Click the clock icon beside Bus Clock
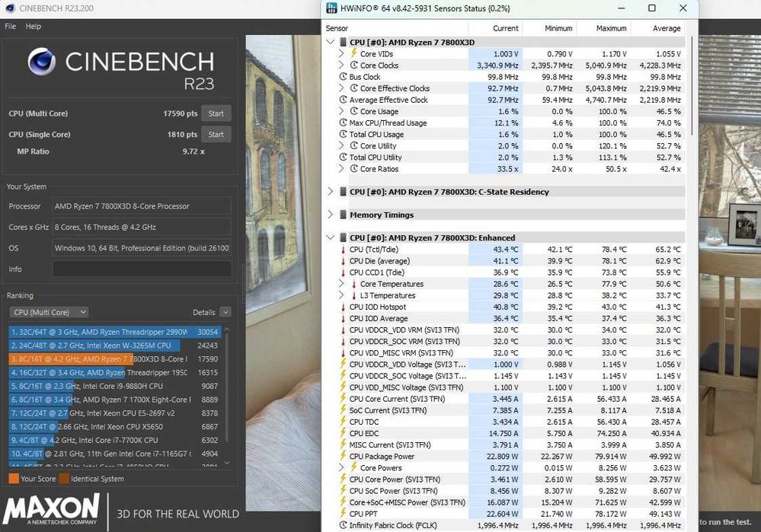This screenshot has height=532, width=761. tap(343, 77)
